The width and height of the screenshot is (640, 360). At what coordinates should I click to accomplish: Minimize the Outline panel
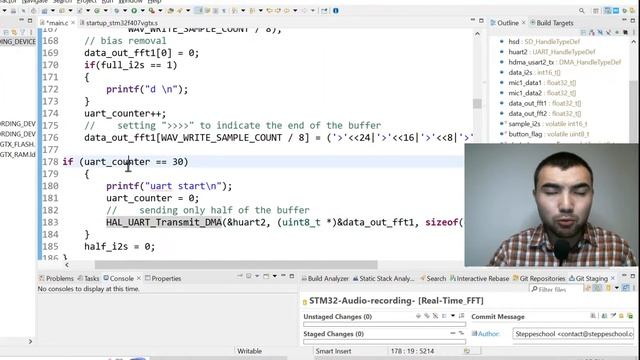(x=624, y=20)
